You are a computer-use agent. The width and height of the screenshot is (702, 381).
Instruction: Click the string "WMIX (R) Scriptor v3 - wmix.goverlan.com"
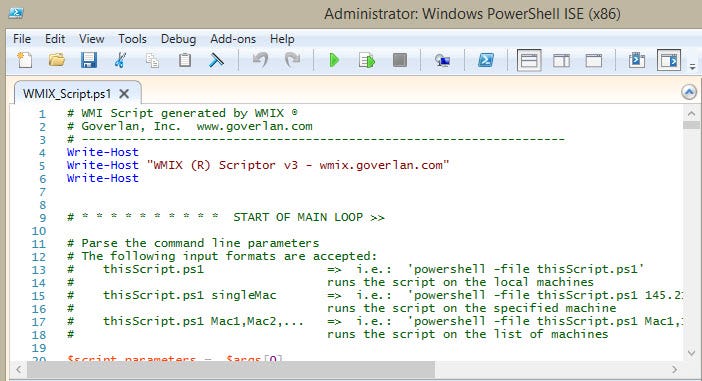click(298, 165)
